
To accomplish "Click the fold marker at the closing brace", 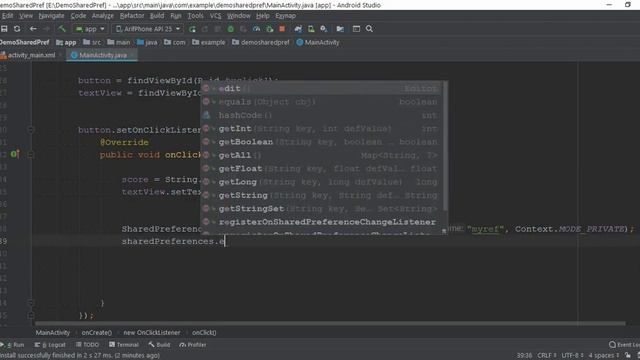I will [x=31, y=303].
